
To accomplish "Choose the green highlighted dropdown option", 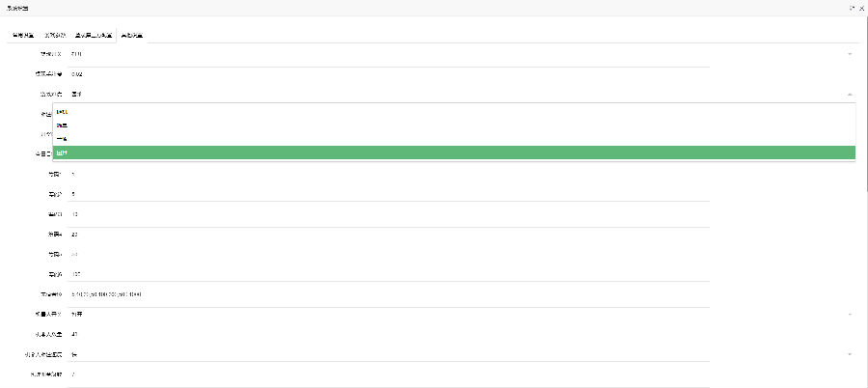I will pos(453,152).
